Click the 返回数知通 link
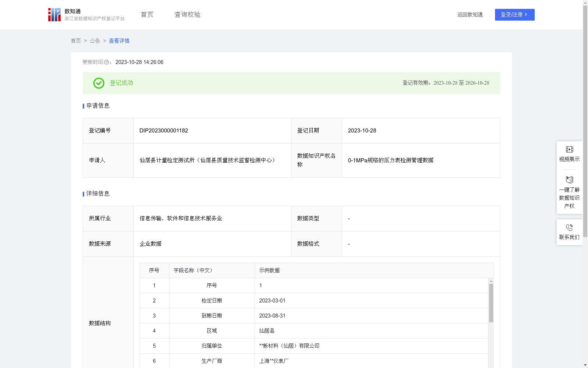The image size is (588, 368). [x=470, y=15]
